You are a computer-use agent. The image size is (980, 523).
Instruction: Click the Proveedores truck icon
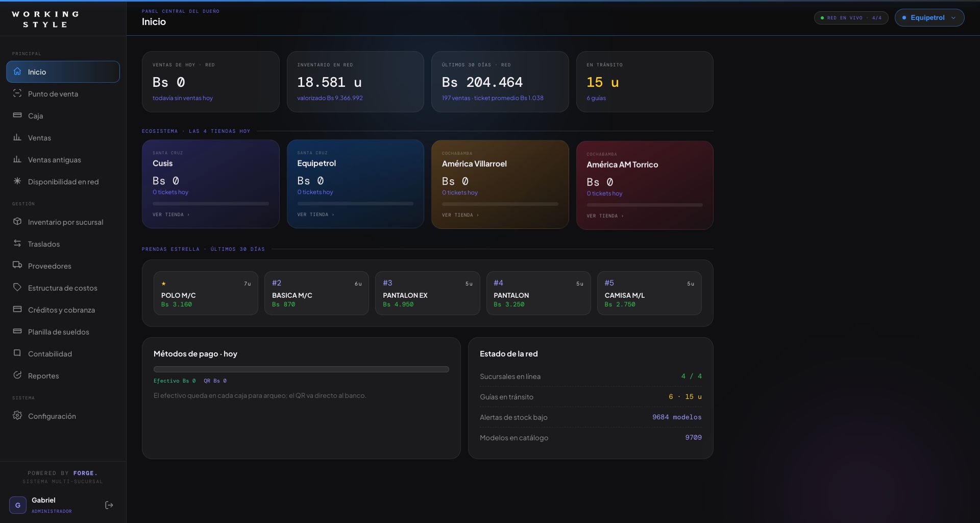[17, 266]
